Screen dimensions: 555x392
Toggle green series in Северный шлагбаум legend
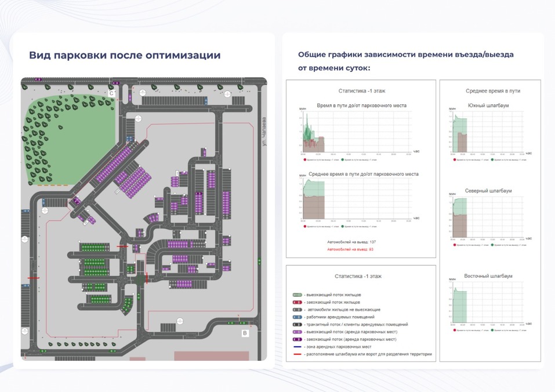492,245
